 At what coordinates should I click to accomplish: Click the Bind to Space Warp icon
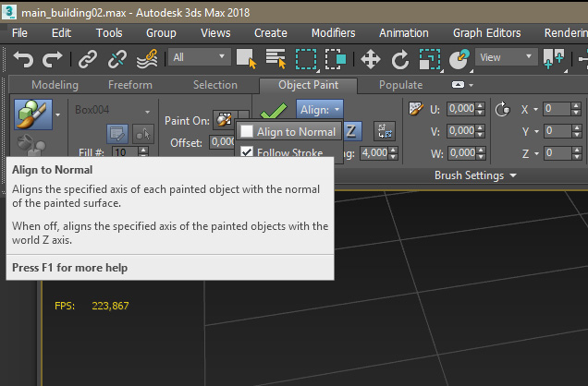coord(147,59)
